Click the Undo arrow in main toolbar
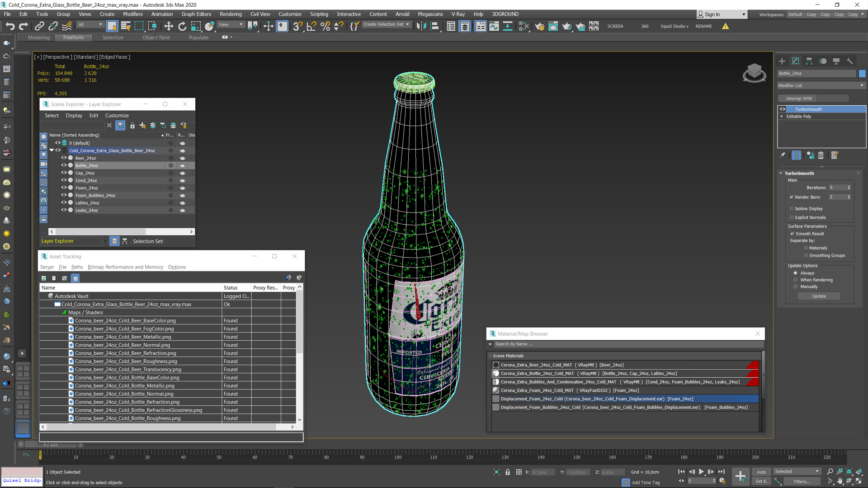The width and height of the screenshot is (868, 488). tap(10, 26)
